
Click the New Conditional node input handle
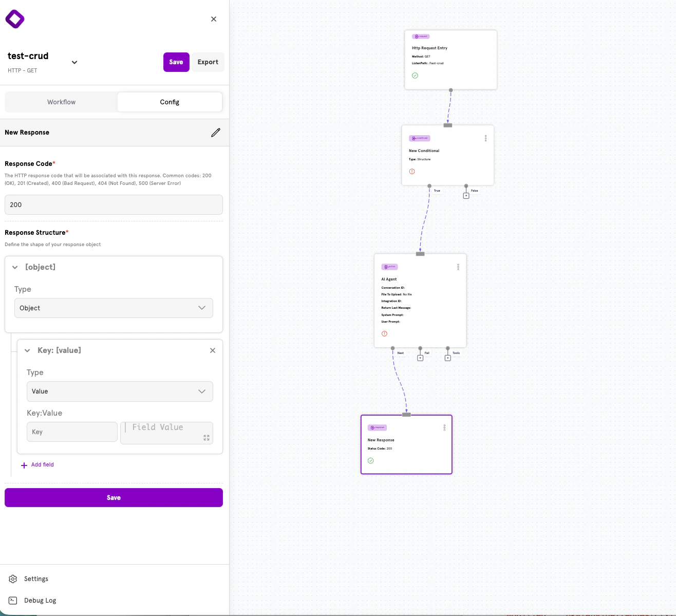448,125
